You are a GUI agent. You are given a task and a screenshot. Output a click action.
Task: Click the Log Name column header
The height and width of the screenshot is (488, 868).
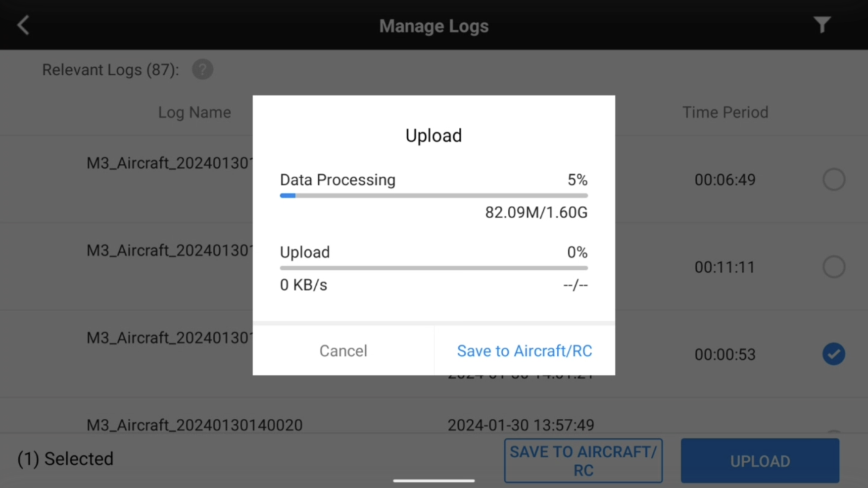(x=194, y=112)
